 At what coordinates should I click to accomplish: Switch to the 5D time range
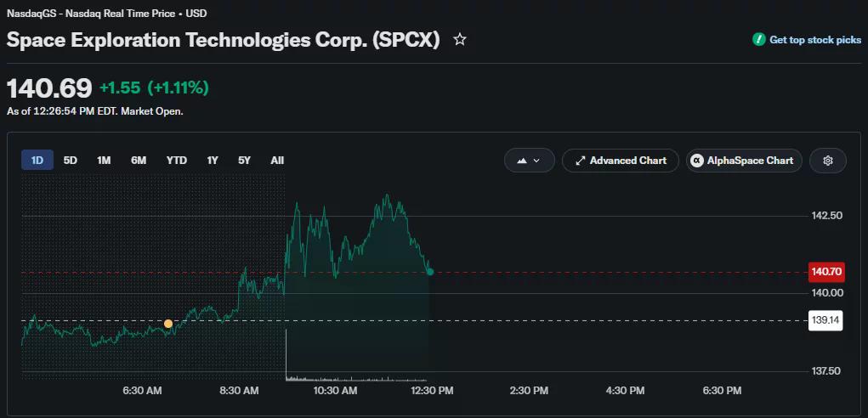71,161
